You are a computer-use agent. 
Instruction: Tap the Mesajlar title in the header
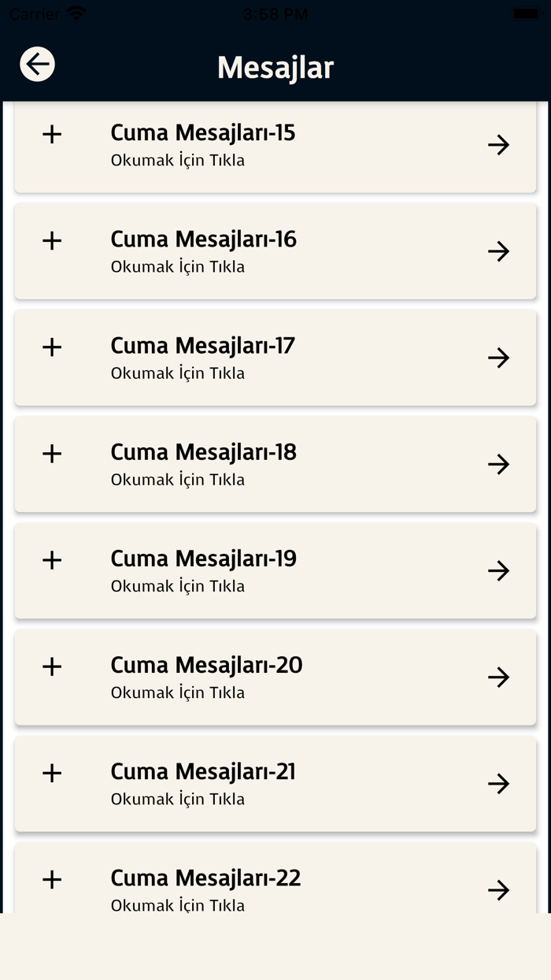[x=275, y=67]
